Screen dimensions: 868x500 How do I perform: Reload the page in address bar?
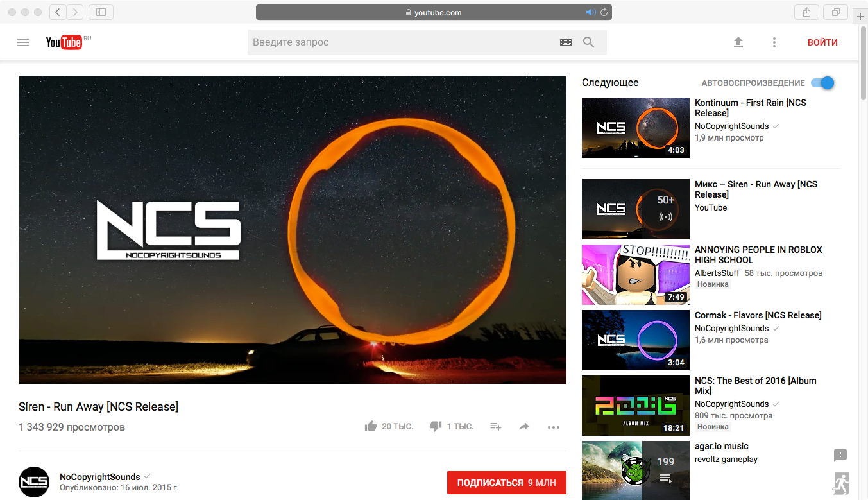coord(604,12)
